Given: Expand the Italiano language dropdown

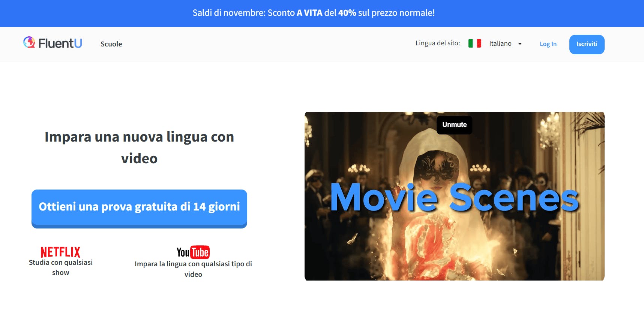Looking at the screenshot, I should pos(505,43).
